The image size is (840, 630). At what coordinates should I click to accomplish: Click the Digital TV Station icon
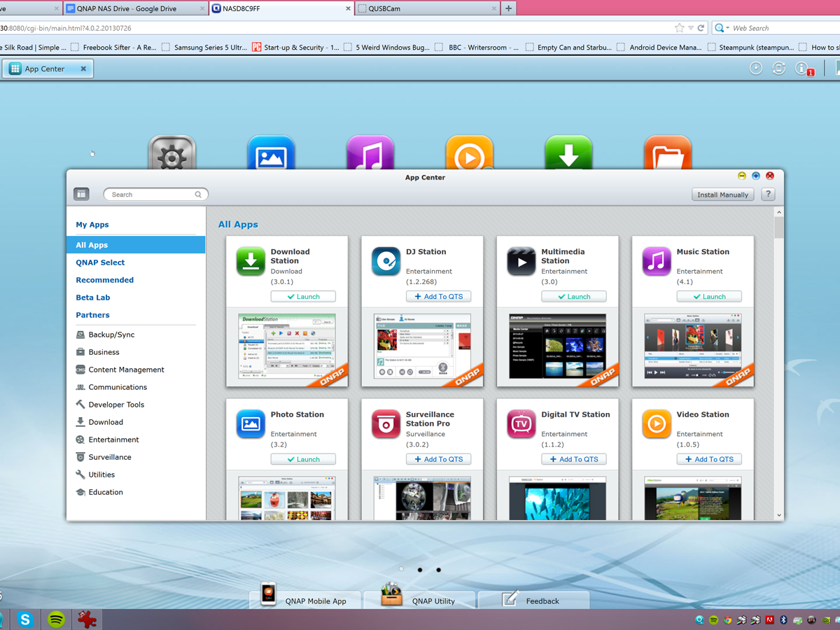point(521,424)
